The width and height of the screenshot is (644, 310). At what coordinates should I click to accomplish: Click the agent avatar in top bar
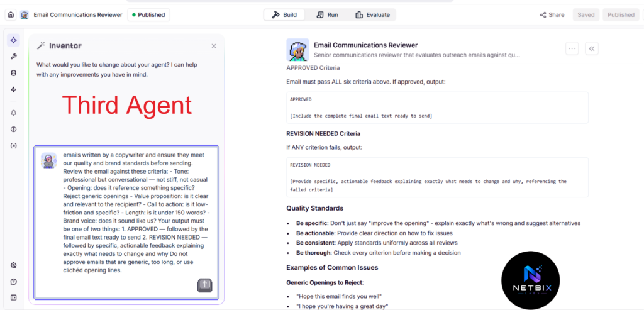click(x=25, y=15)
